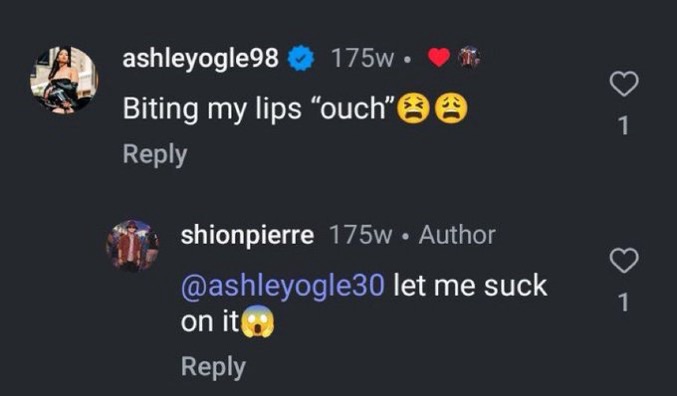Click the red heart liked-by-author indicator
This screenshot has width=677, height=396.
click(439, 57)
